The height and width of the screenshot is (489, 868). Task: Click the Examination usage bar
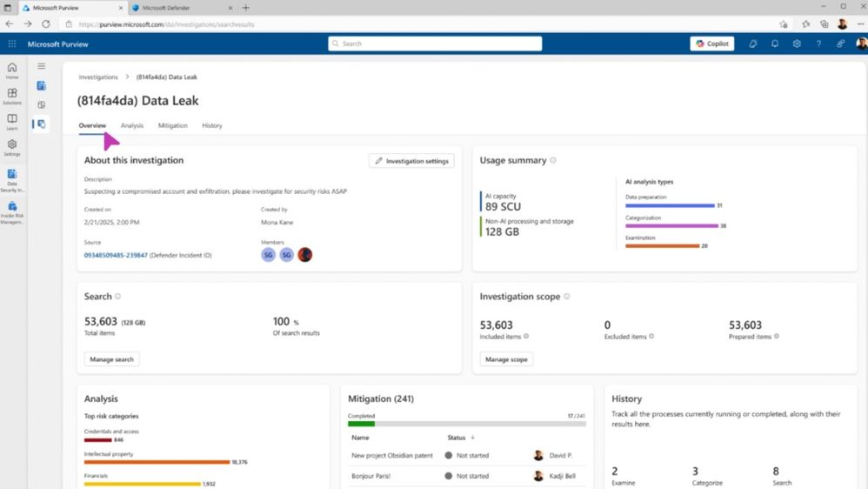[x=663, y=246]
